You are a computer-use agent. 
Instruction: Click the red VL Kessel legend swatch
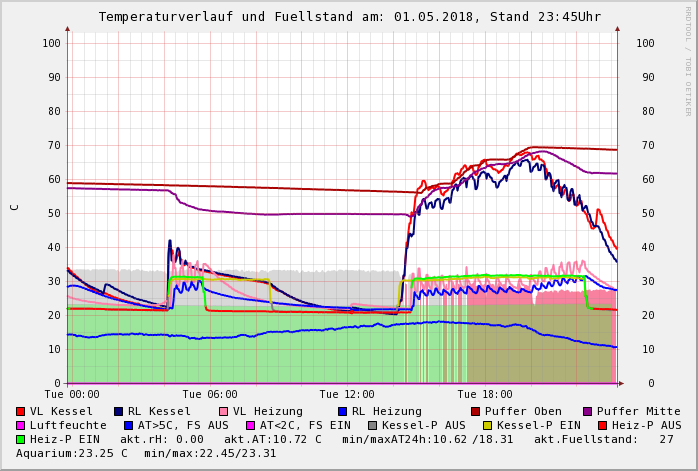21,411
